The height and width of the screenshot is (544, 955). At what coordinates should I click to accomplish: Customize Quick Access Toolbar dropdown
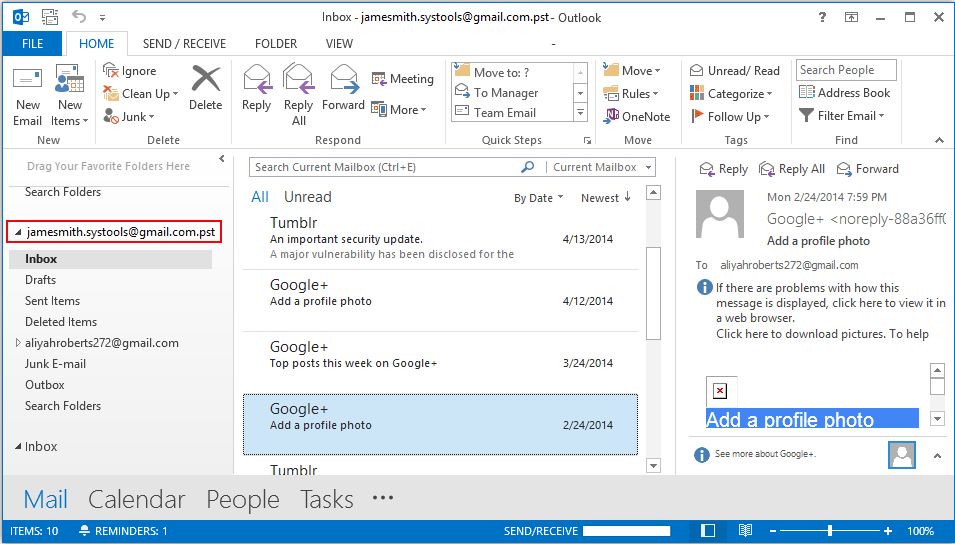[102, 18]
